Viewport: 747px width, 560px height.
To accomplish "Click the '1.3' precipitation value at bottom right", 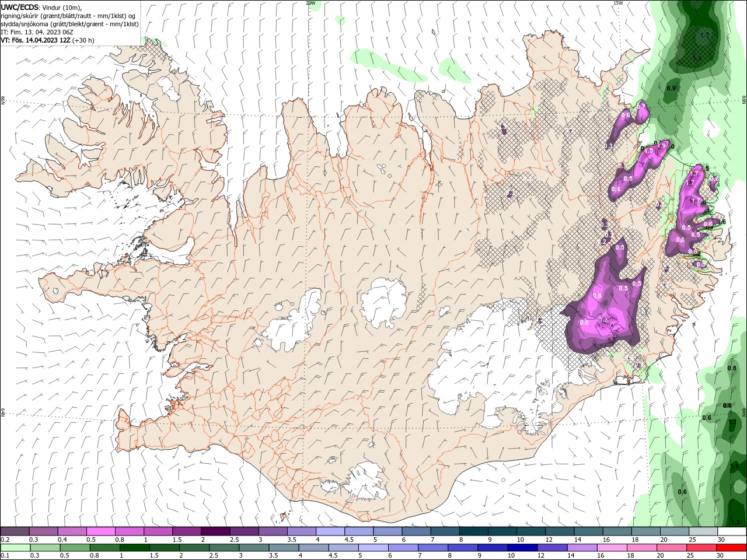I will click(735, 522).
